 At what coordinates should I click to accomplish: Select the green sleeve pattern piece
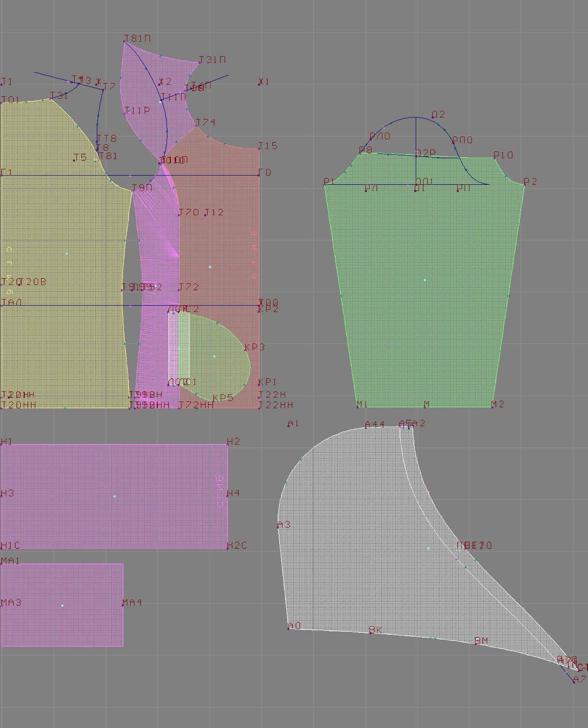pos(424,280)
